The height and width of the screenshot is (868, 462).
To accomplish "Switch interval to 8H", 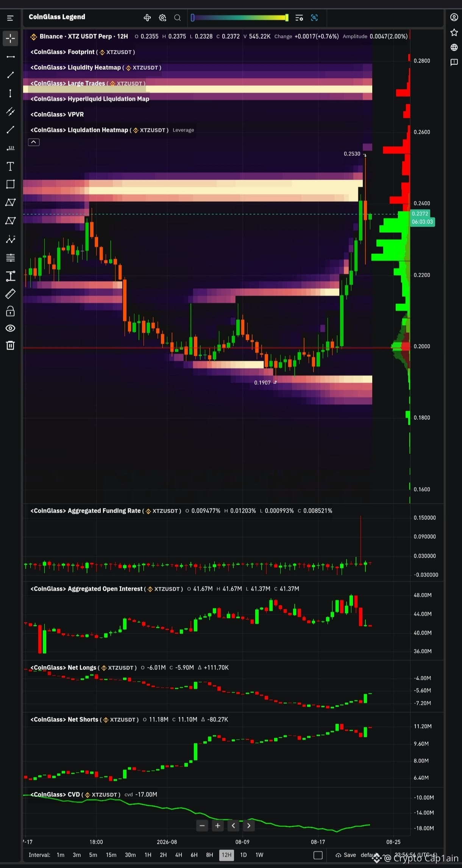I will pos(209,855).
